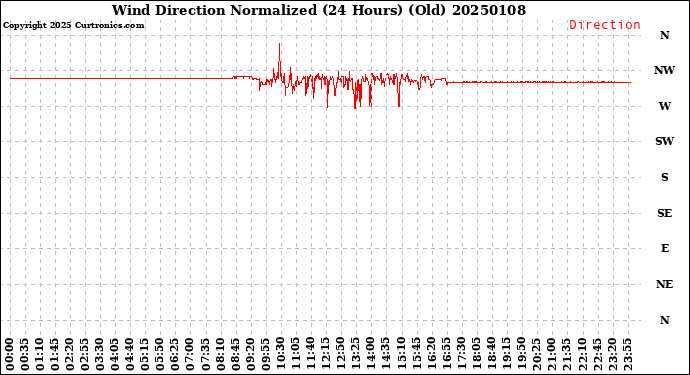Click the '00:00' time axis label
690x375 pixels.
[10, 355]
